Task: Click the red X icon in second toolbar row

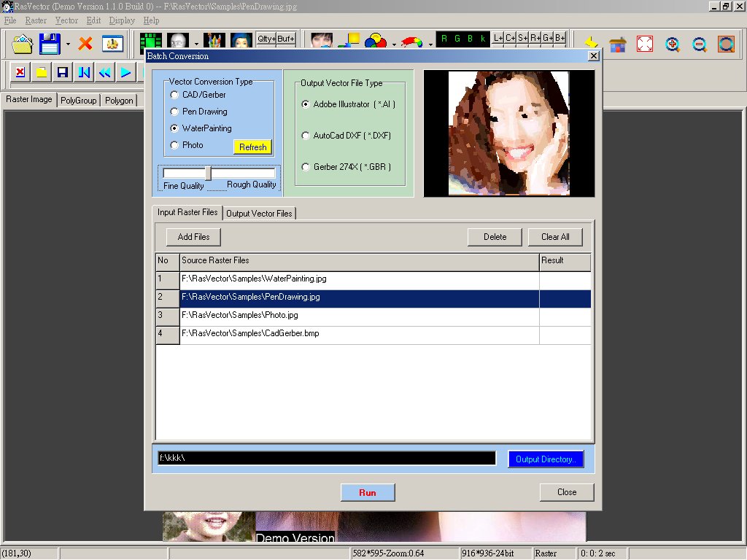Action: (x=20, y=72)
